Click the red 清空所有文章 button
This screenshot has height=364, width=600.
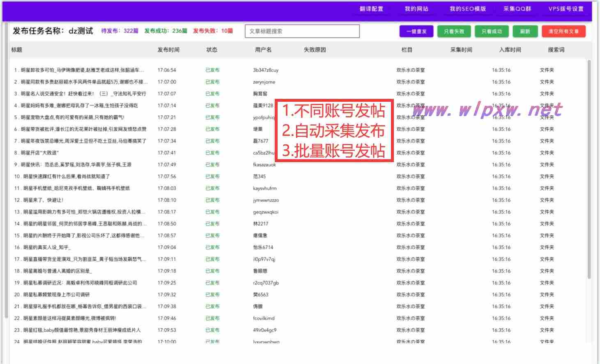[x=563, y=31]
